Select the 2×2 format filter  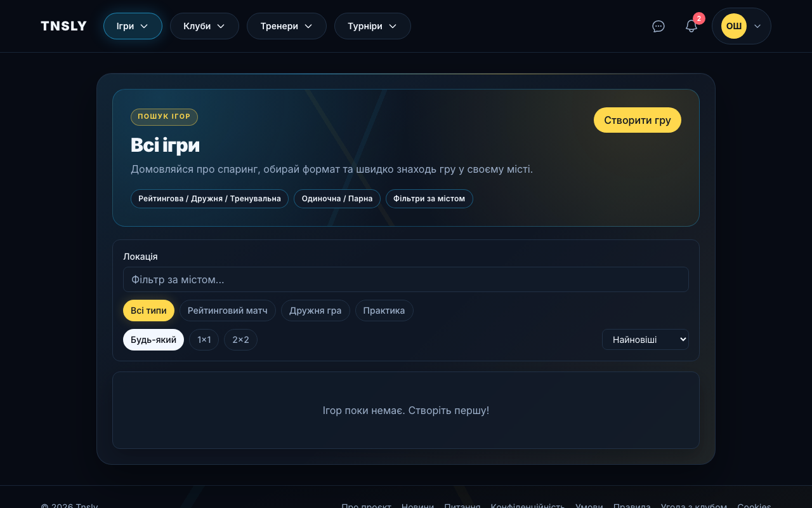pyautogui.click(x=240, y=340)
